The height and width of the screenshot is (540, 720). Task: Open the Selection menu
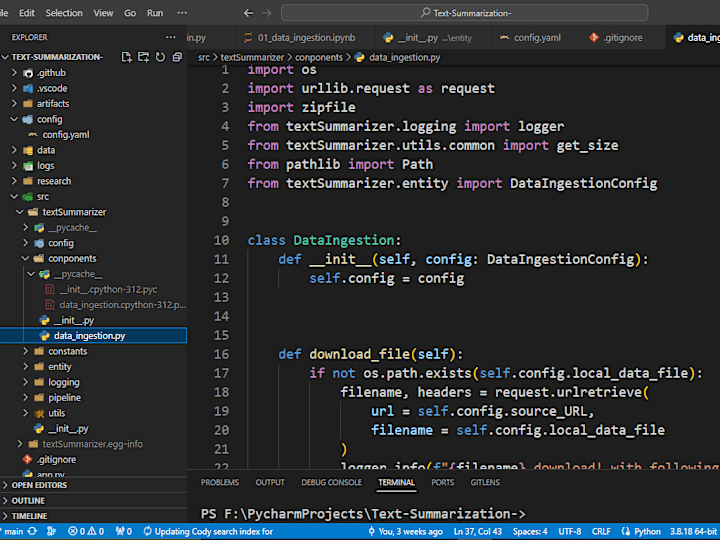[x=64, y=13]
